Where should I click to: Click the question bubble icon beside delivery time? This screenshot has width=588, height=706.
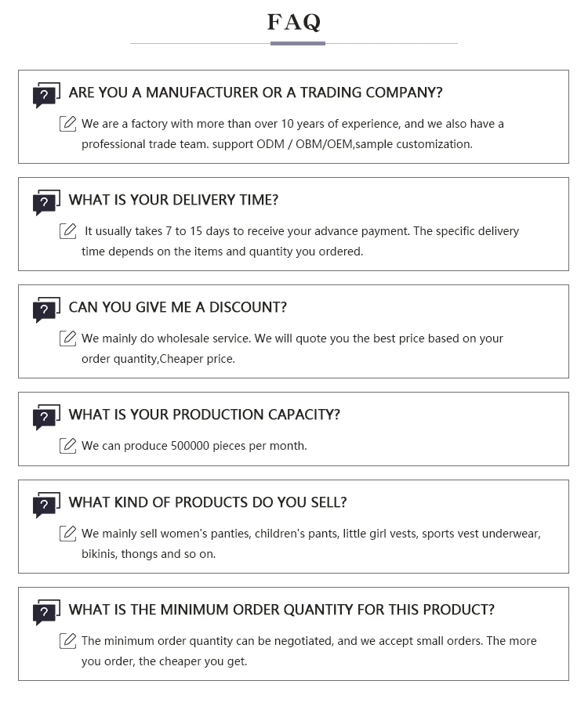[x=45, y=202]
